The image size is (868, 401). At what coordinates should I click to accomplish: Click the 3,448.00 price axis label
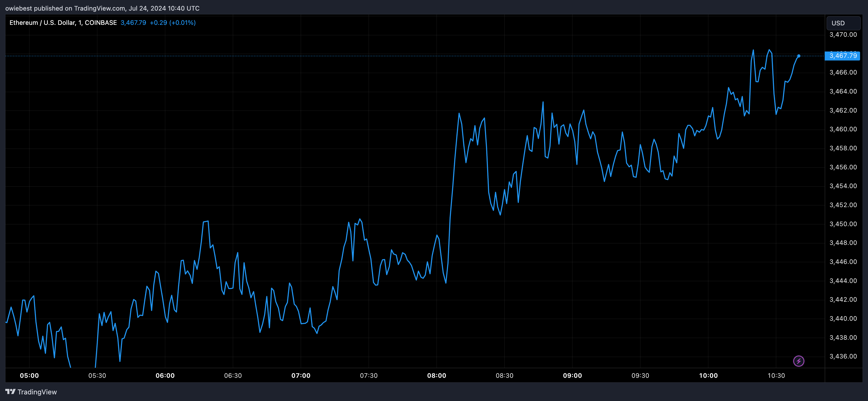843,243
